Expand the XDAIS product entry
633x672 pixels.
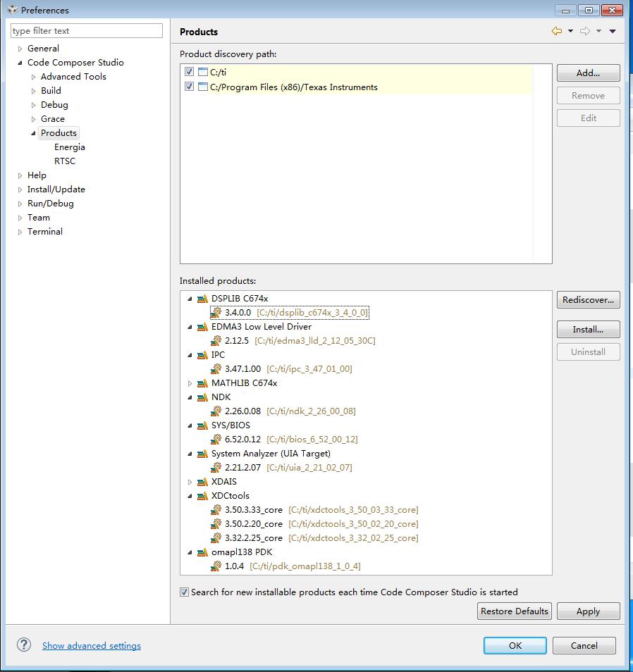coord(190,482)
